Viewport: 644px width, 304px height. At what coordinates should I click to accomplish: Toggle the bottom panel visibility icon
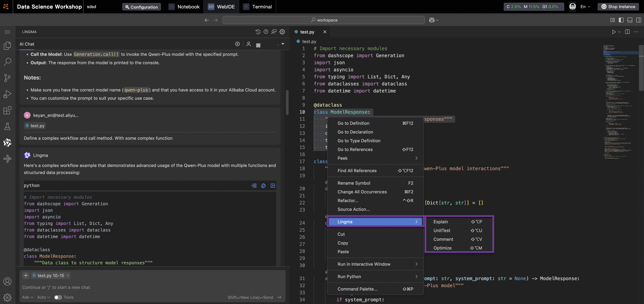[630, 20]
